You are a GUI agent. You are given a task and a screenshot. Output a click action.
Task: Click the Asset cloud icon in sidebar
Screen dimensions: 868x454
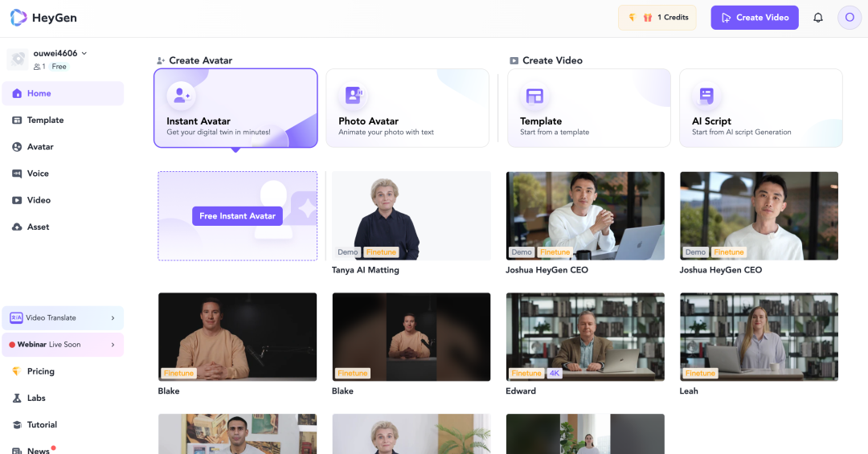tap(17, 227)
